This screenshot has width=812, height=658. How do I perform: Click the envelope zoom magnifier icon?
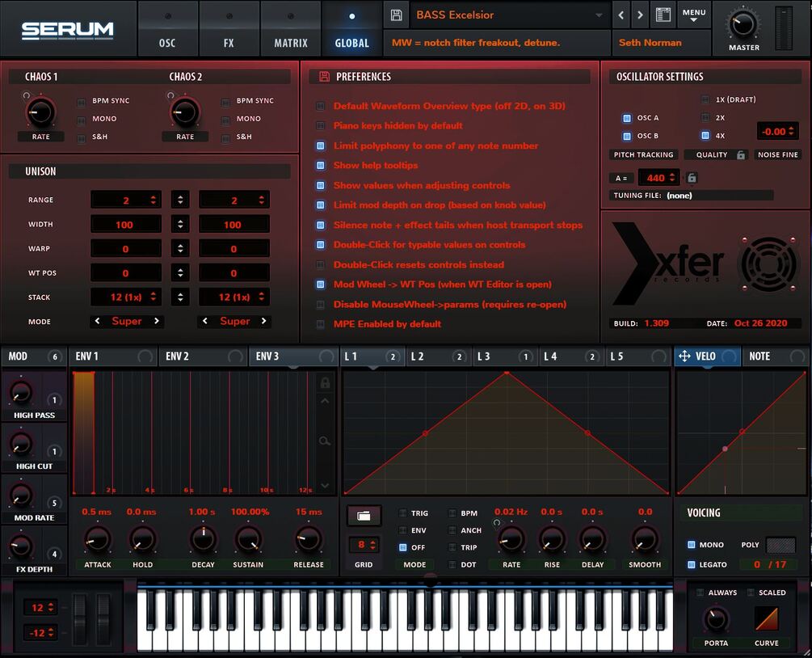click(325, 441)
